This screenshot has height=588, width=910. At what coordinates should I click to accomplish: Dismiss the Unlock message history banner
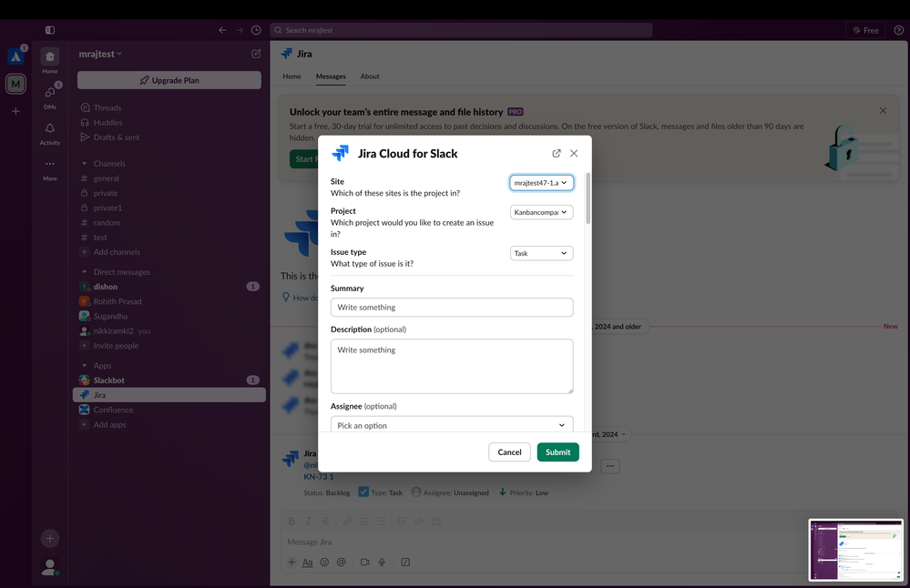tap(883, 111)
